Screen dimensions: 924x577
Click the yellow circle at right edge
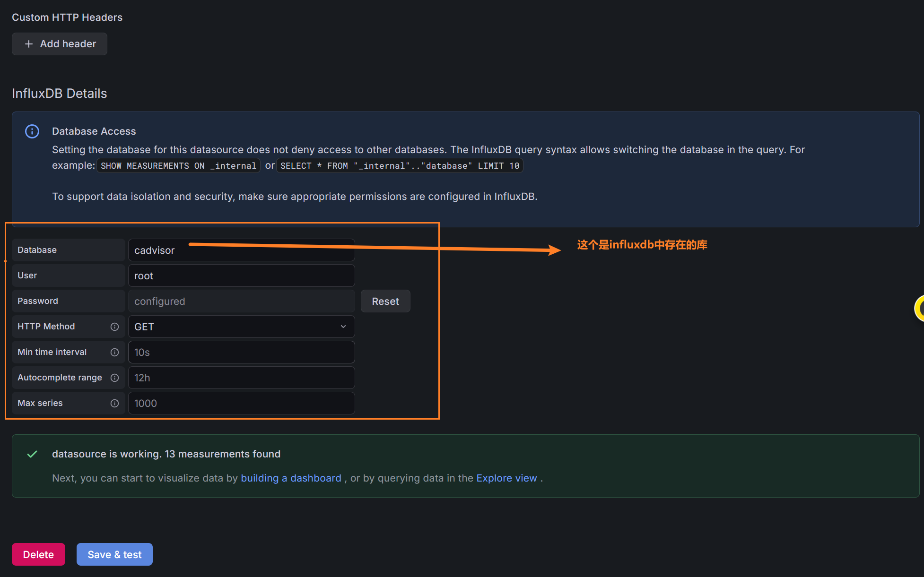[920, 308]
